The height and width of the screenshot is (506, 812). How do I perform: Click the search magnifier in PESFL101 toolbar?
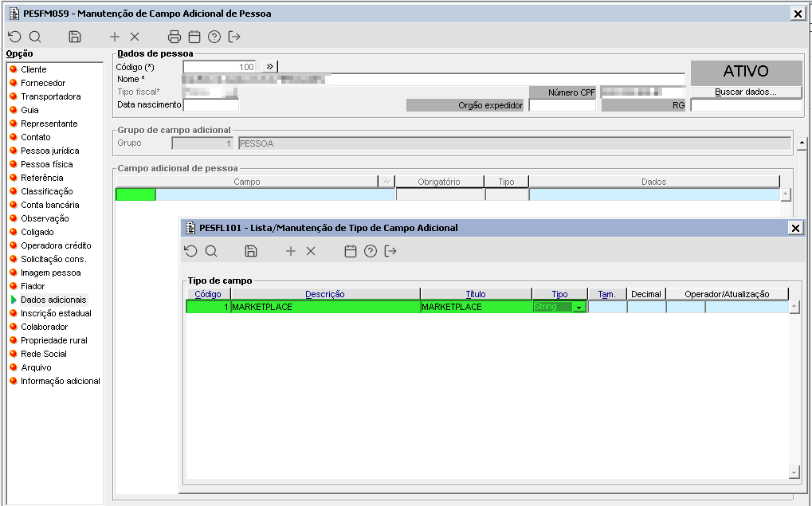pos(211,251)
